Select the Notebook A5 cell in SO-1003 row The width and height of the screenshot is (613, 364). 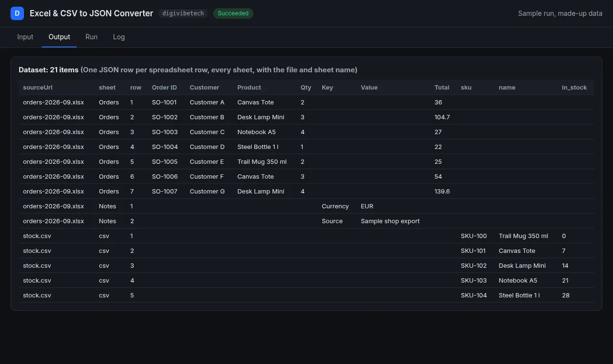pyautogui.click(x=257, y=132)
